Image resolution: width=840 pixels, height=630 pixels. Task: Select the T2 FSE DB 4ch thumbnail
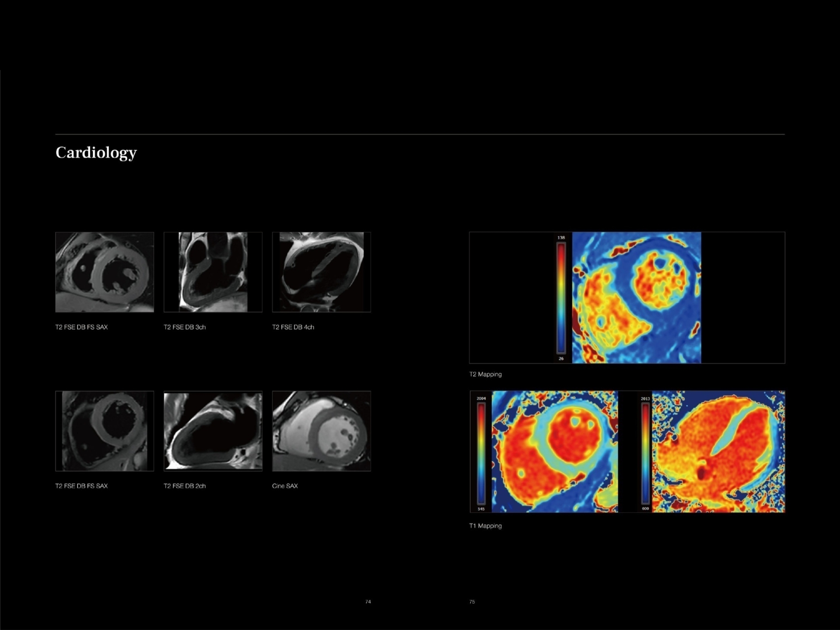tap(321, 271)
